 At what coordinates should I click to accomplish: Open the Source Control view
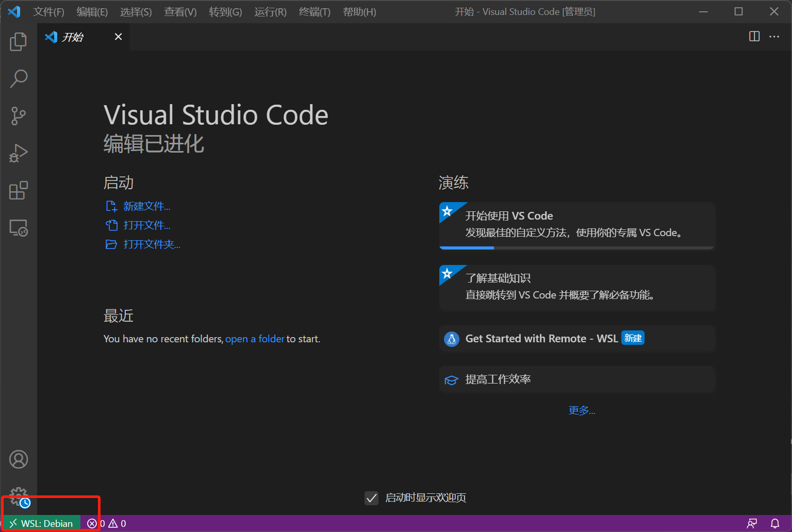coord(19,116)
